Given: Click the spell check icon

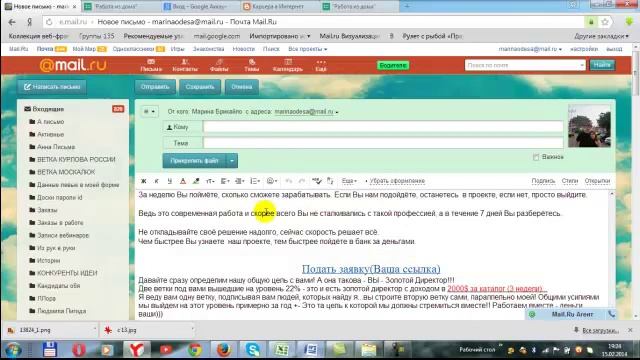Looking at the screenshot, I should point(317,181).
